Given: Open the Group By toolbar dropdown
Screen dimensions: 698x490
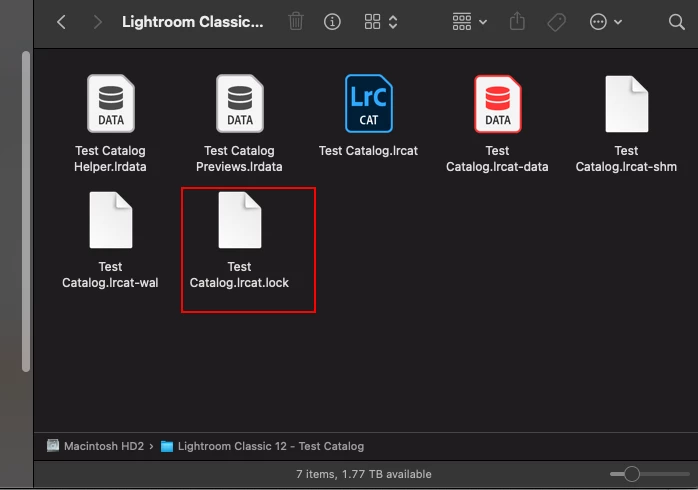Looking at the screenshot, I should [x=469, y=21].
